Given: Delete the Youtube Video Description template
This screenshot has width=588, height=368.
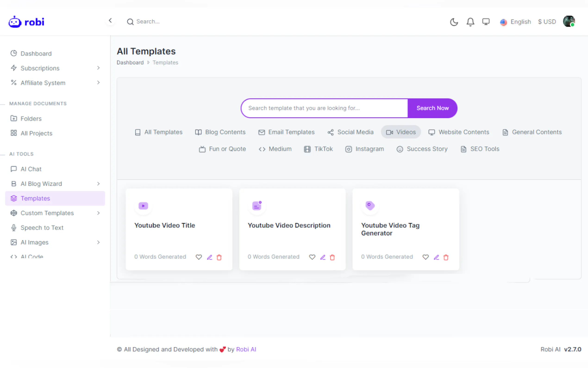Looking at the screenshot, I should (x=332, y=257).
